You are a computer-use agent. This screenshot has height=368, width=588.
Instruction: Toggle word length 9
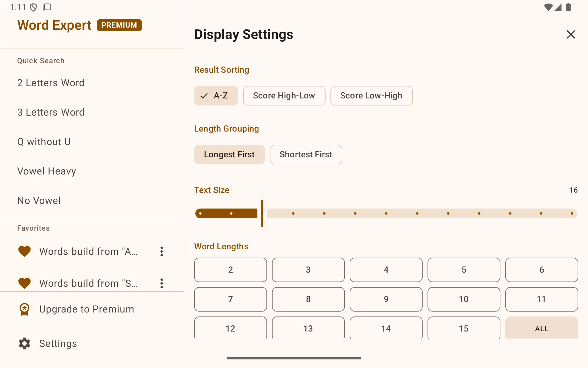pos(386,299)
